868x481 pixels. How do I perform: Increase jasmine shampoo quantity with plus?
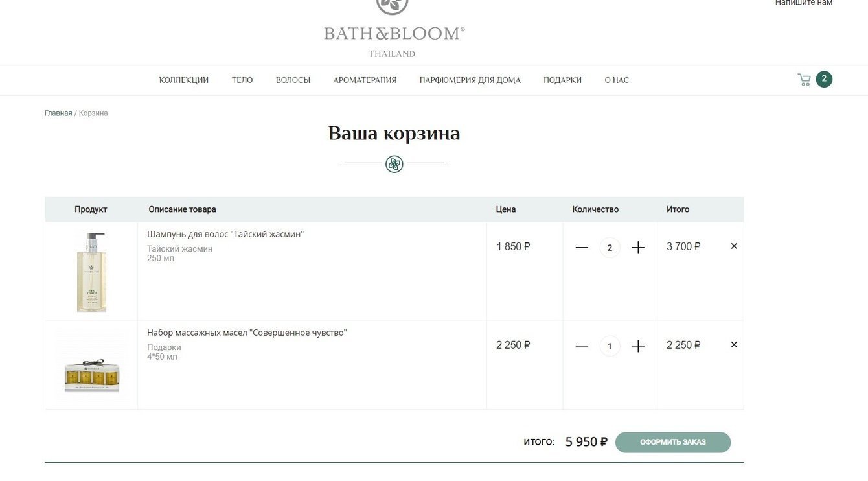(x=638, y=248)
